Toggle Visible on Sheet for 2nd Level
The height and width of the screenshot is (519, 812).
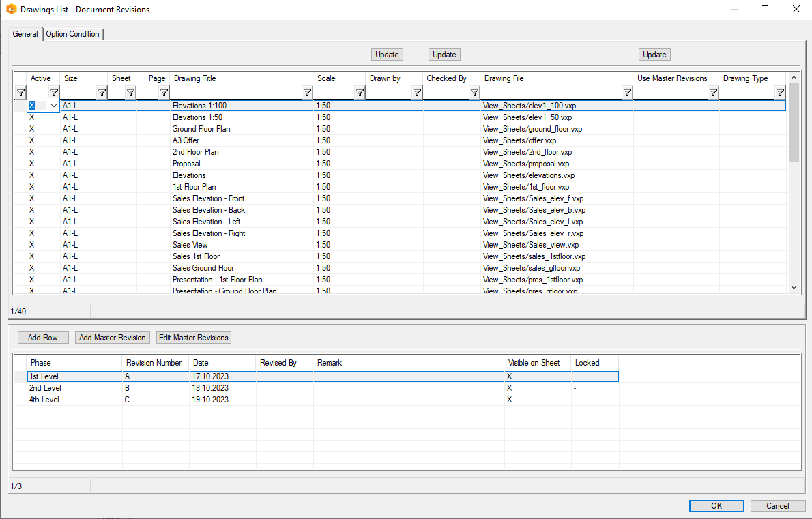pyautogui.click(x=509, y=388)
